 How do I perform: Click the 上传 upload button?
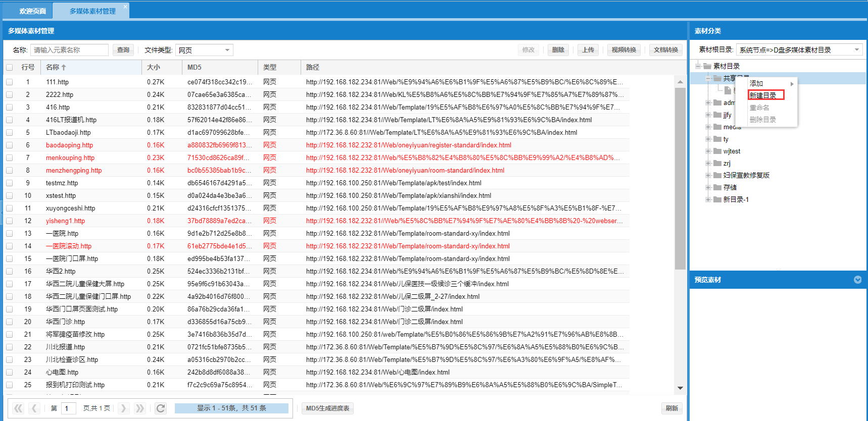[588, 50]
